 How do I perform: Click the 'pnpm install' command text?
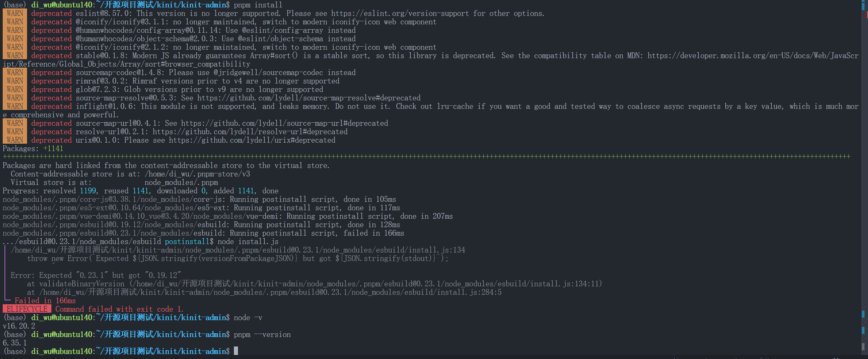[258, 5]
